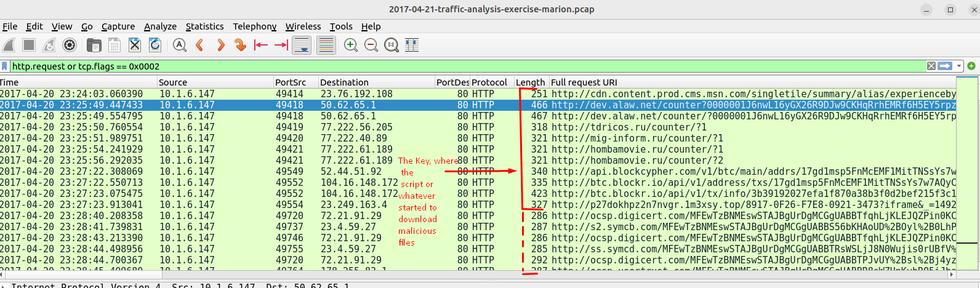
Task: Click destination 77.222.56.205 cell
Action: point(356,127)
